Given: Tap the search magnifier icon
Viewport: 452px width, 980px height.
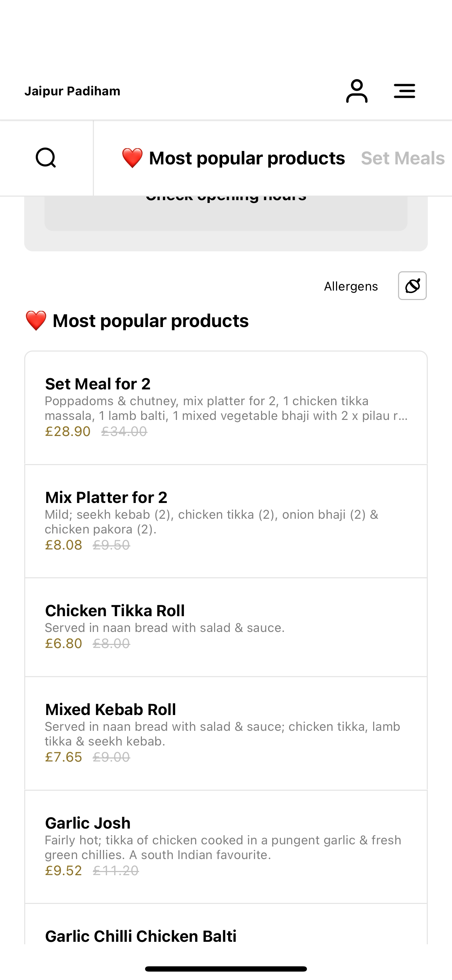Looking at the screenshot, I should [46, 158].
